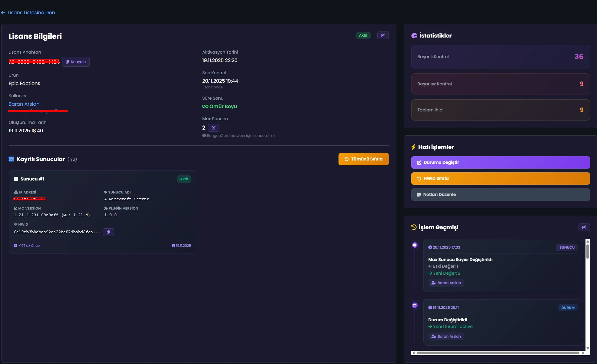597x364 pixels.
Task: Click edit icon in İşlem Geçmişi header
Action: click(584, 227)
